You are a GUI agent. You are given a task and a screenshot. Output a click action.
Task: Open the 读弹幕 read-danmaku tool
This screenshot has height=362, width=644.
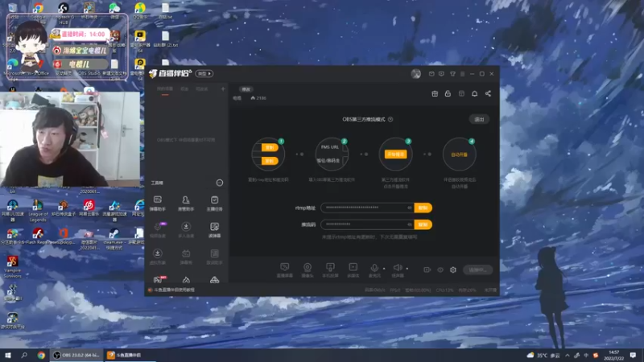[x=214, y=230]
